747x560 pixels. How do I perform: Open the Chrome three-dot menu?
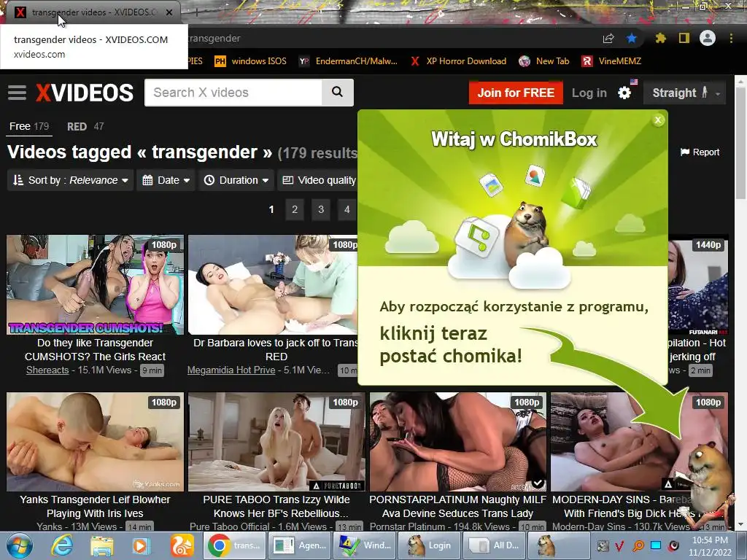731,38
